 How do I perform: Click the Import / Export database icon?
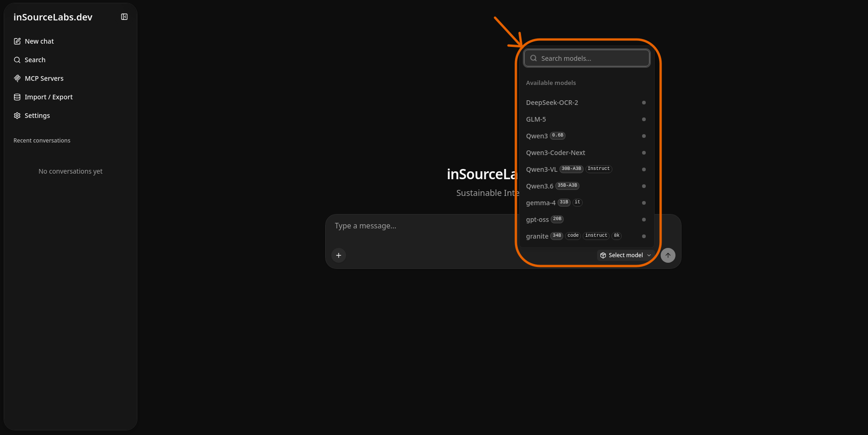(17, 97)
